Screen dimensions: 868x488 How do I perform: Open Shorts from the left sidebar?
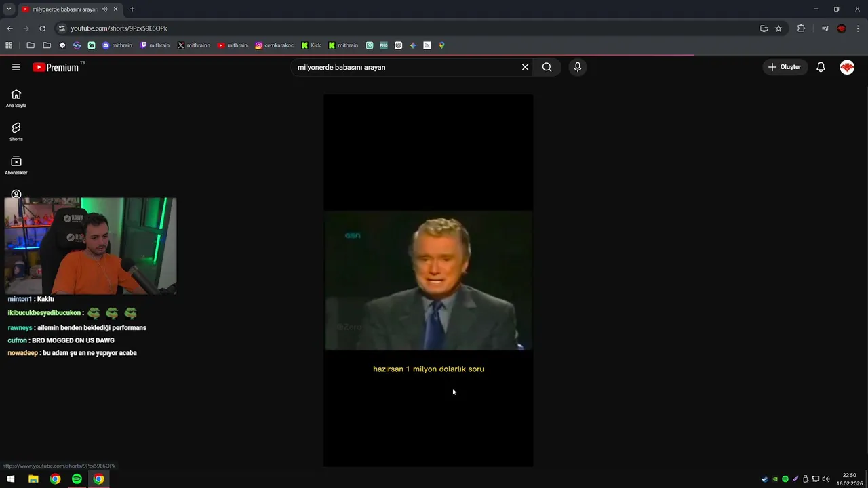point(16,131)
